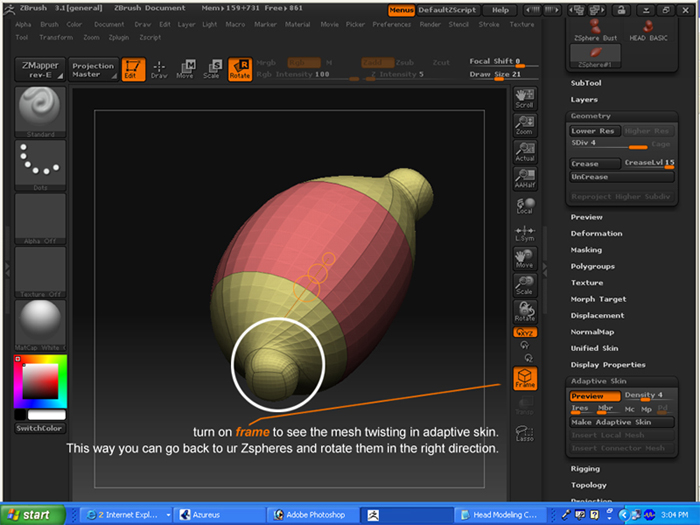This screenshot has width=700, height=525.
Task: Toggle the Zadd button
Action: point(377,62)
